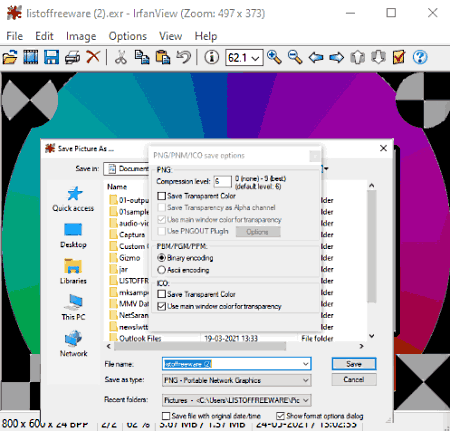Go to next image with right arrow

click(336, 57)
